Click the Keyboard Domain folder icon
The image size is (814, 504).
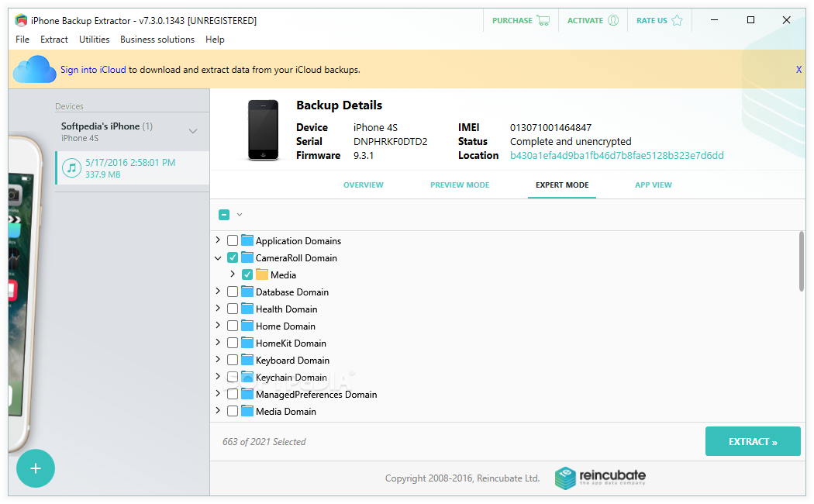[247, 361]
